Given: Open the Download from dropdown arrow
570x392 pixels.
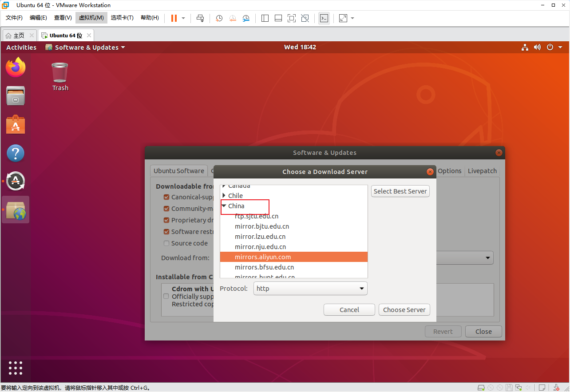Looking at the screenshot, I should coord(487,258).
